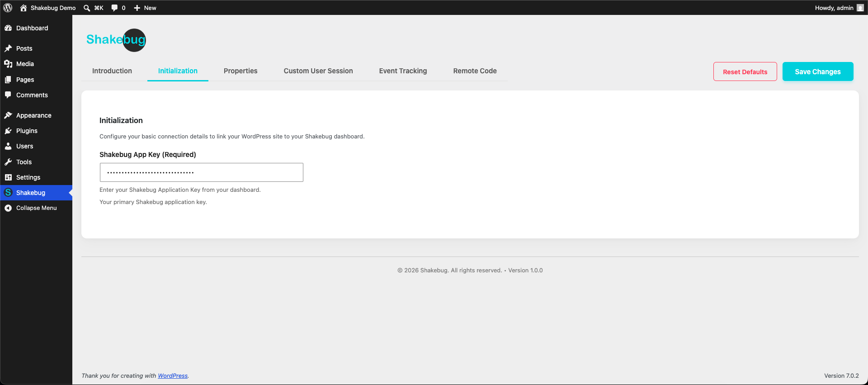
Task: Click the Collapse Menu arrow icon
Action: click(x=8, y=208)
